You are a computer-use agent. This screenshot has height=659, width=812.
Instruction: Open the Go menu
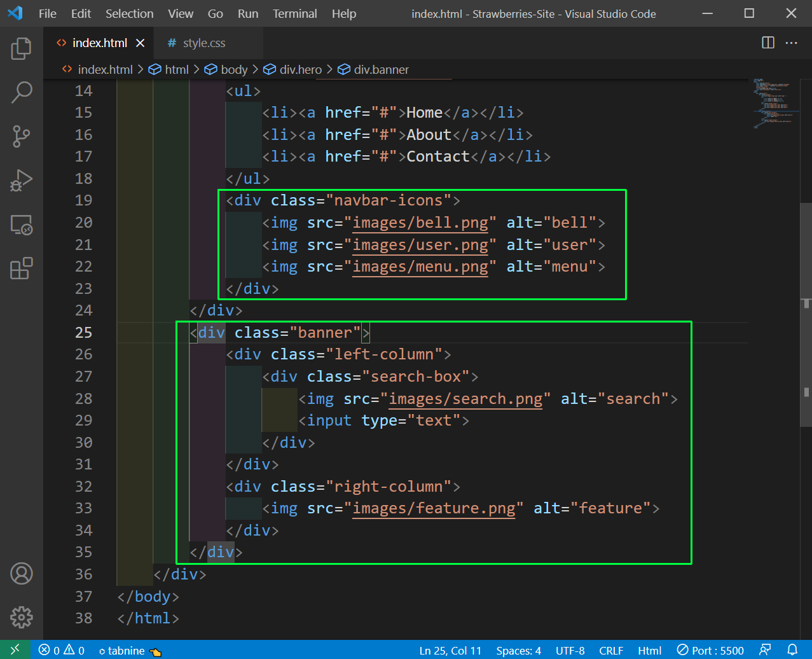[216, 13]
